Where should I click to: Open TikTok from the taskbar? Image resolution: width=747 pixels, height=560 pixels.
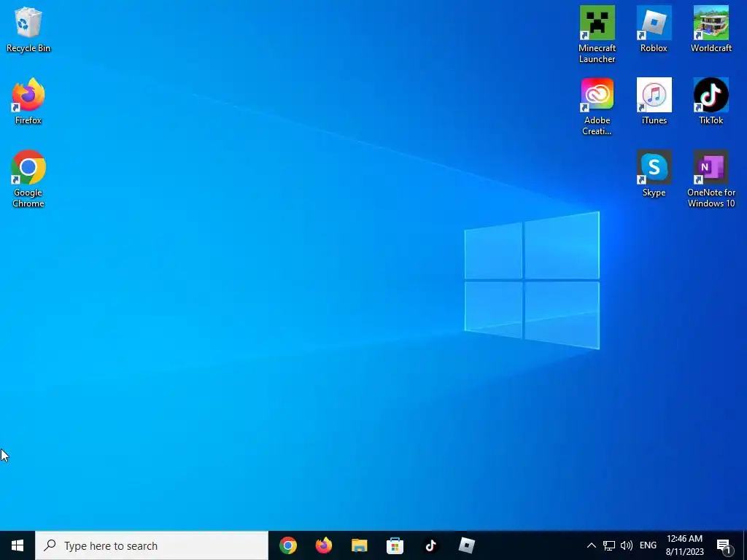pyautogui.click(x=430, y=545)
